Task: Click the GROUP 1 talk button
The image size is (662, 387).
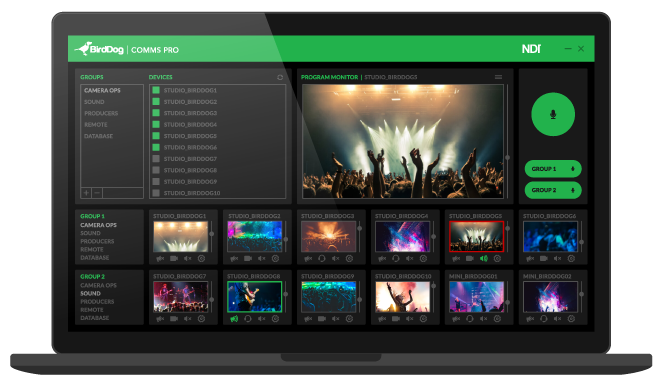Action: point(553,169)
